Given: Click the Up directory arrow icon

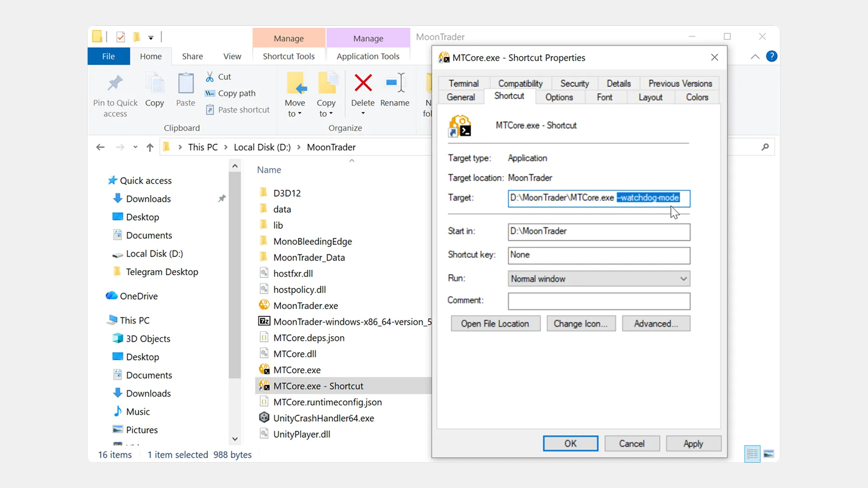Looking at the screenshot, I should (x=150, y=147).
